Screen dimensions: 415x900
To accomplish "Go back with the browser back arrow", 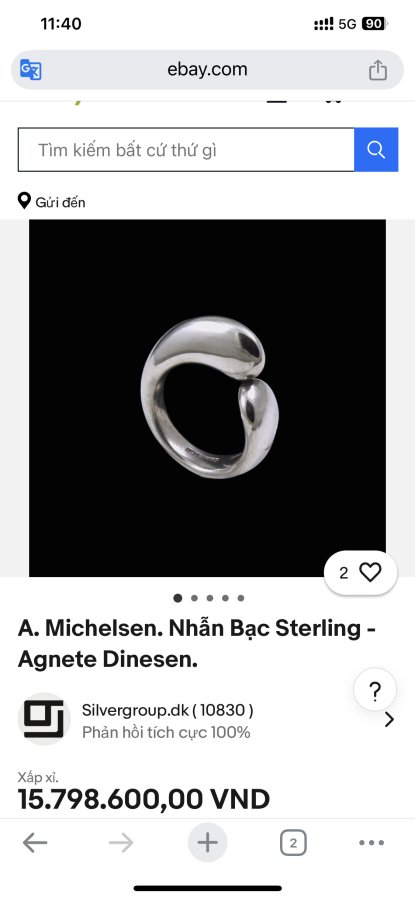I will pos(35,843).
